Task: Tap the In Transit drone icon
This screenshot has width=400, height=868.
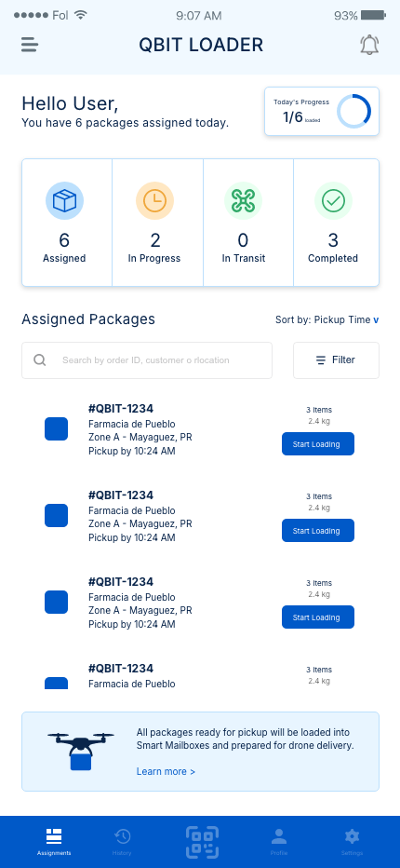Action: point(243,200)
